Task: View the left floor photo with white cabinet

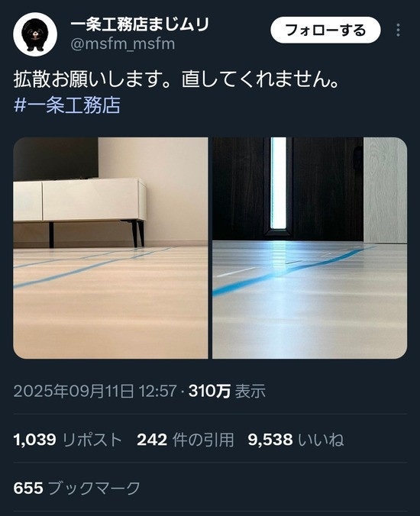Action: [x=111, y=248]
